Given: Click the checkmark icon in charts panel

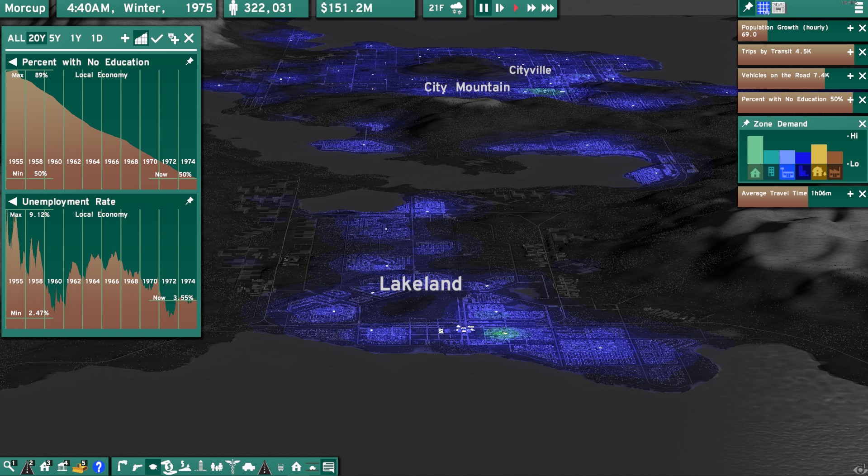Looking at the screenshot, I should tap(157, 38).
